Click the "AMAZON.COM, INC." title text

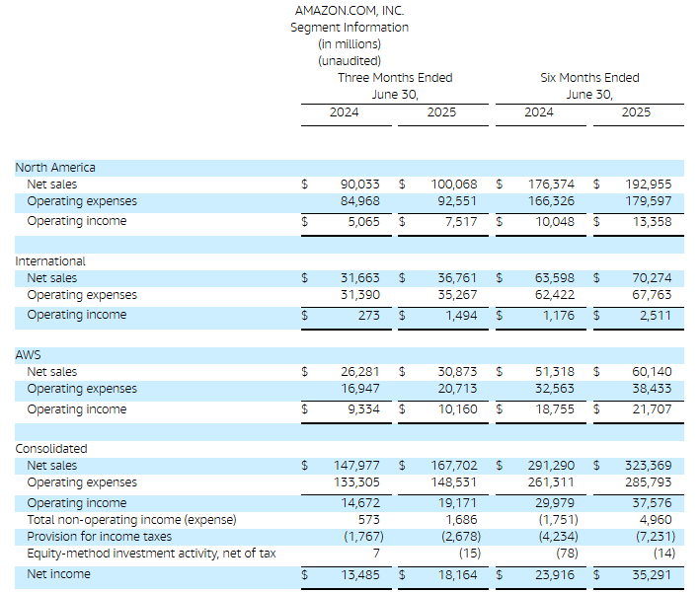pos(350,11)
